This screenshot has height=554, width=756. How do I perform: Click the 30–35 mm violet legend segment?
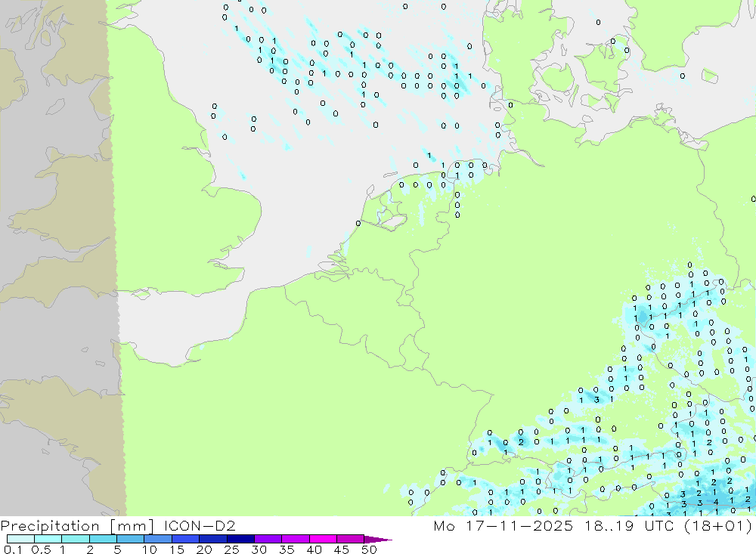click(x=268, y=539)
